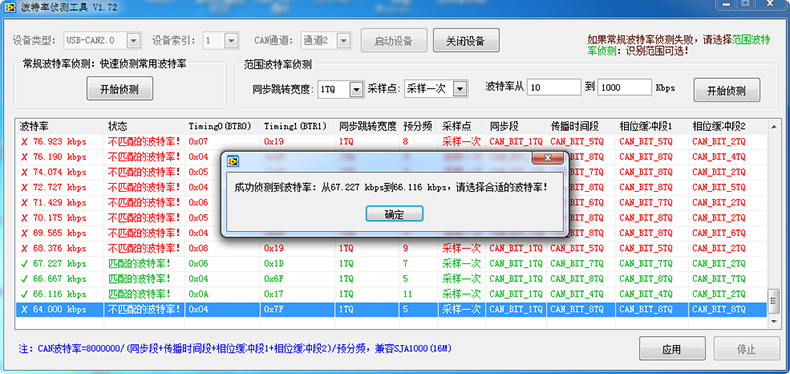This screenshot has height=374, width=790.
Task: Select the 68.376 kbps row
Action: [x=391, y=248]
